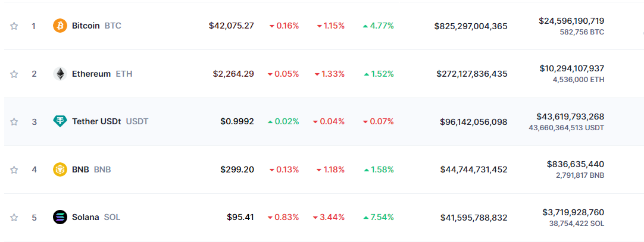This screenshot has height=242, width=644.
Task: Click the Solana logo icon
Action: tap(60, 217)
